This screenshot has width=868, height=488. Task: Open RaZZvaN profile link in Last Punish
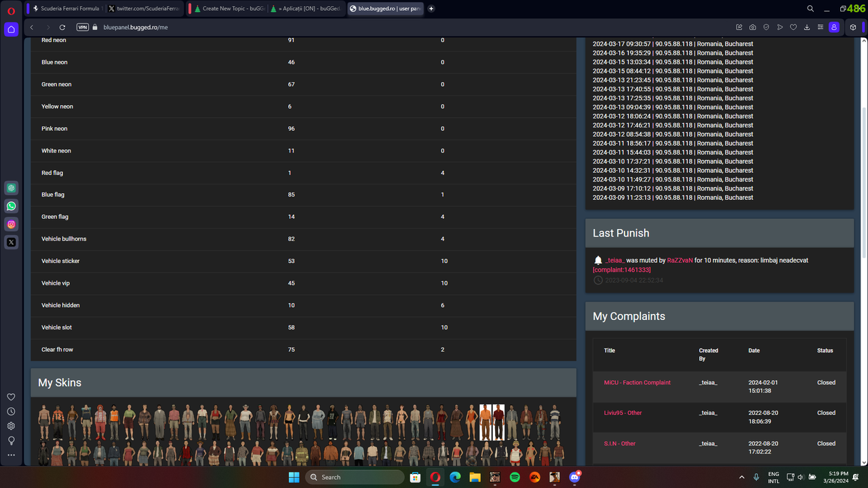[x=679, y=260]
